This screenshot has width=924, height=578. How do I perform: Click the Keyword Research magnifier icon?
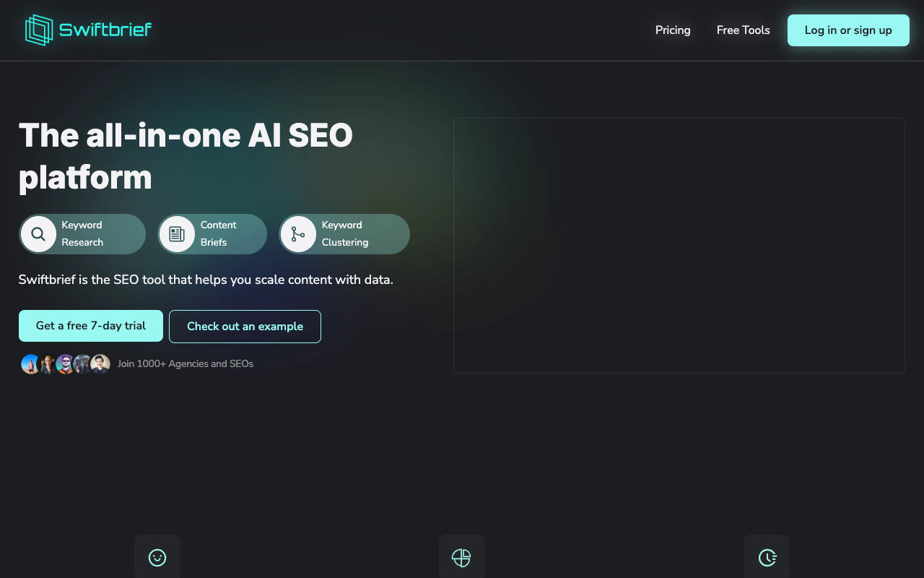coord(38,234)
